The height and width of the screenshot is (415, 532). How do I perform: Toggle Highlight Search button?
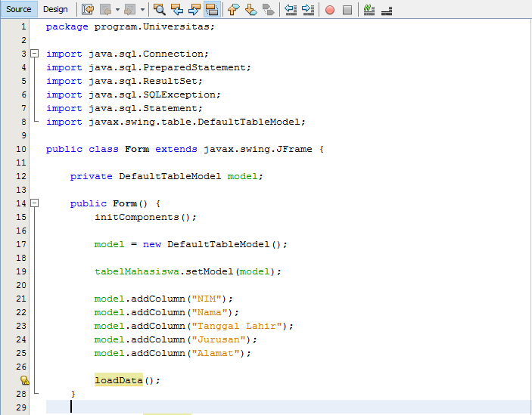(x=212, y=10)
